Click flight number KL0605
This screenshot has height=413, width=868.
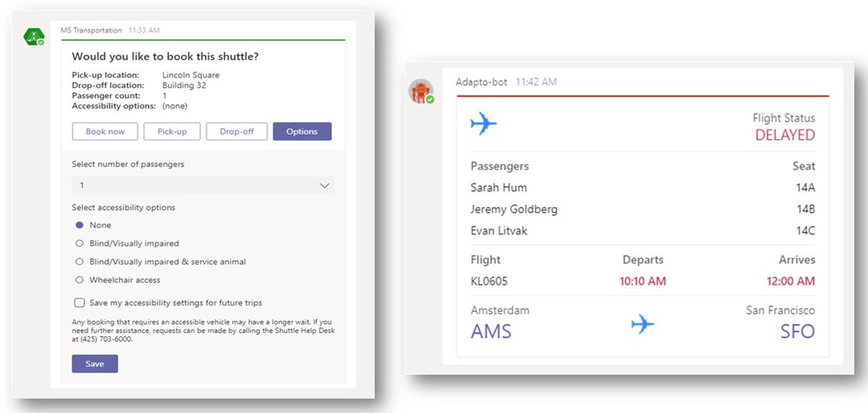click(x=489, y=281)
